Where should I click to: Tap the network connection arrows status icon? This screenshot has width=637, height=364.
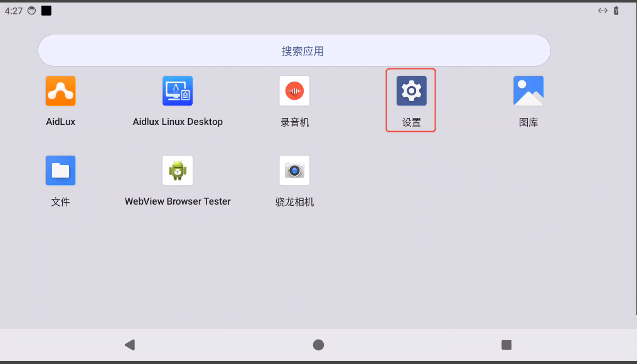coord(602,11)
